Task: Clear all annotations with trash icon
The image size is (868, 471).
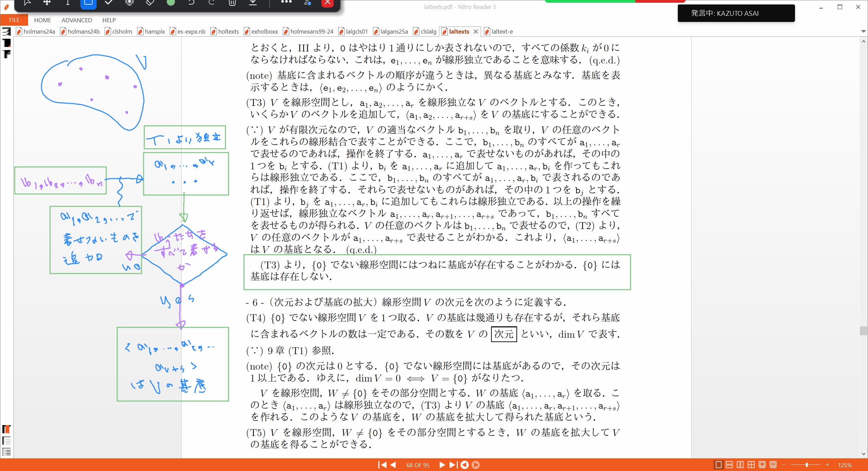Action: click(x=232, y=3)
